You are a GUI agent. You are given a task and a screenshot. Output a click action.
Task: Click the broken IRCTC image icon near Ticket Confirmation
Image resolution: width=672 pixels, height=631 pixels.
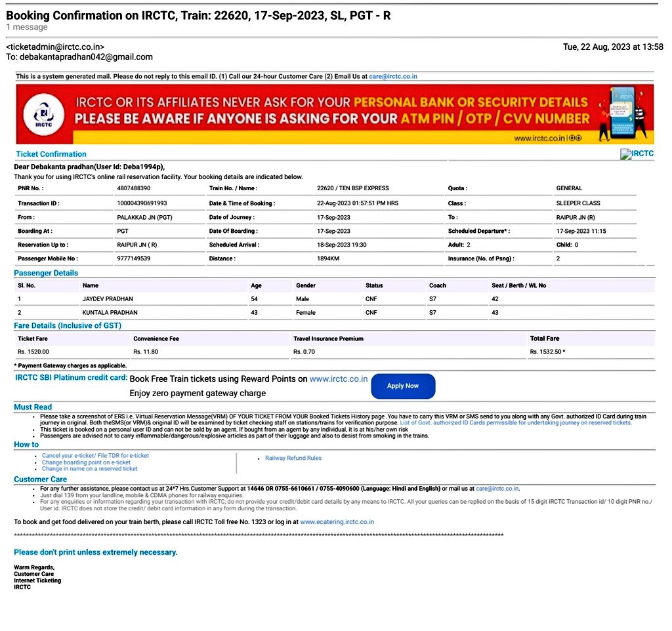[x=625, y=154]
